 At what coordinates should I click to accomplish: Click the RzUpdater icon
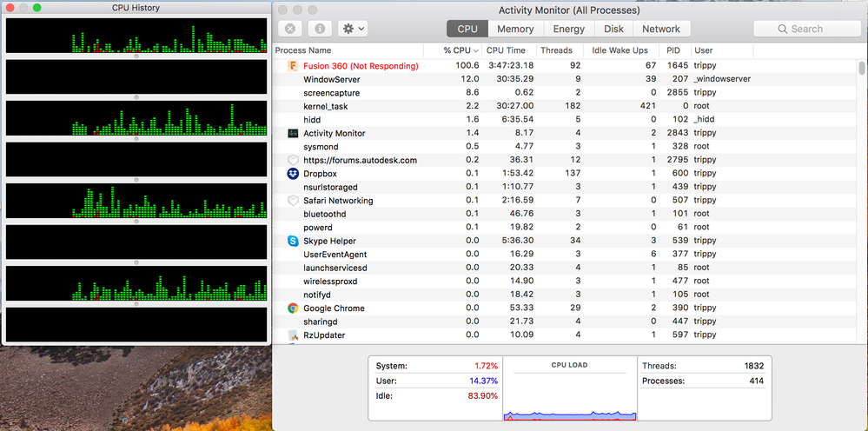click(x=293, y=335)
